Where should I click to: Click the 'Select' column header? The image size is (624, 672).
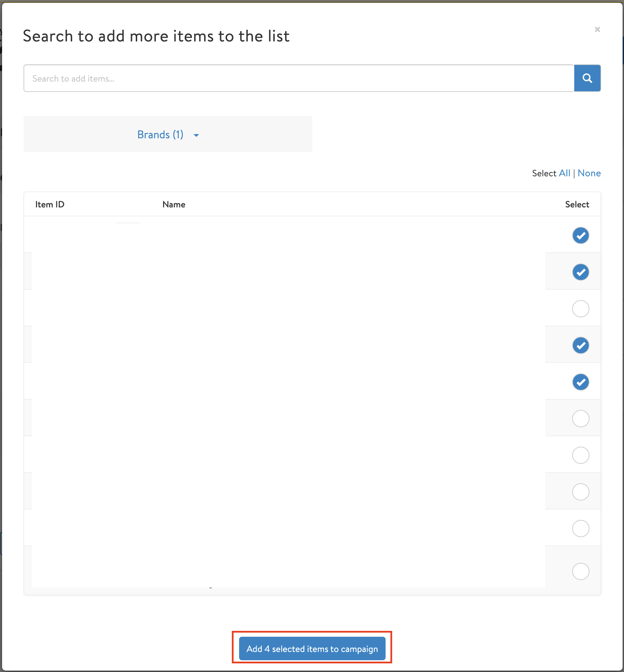point(577,204)
